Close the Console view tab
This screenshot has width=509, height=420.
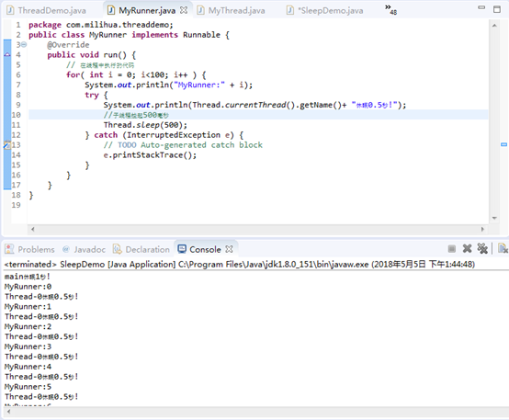(x=229, y=249)
